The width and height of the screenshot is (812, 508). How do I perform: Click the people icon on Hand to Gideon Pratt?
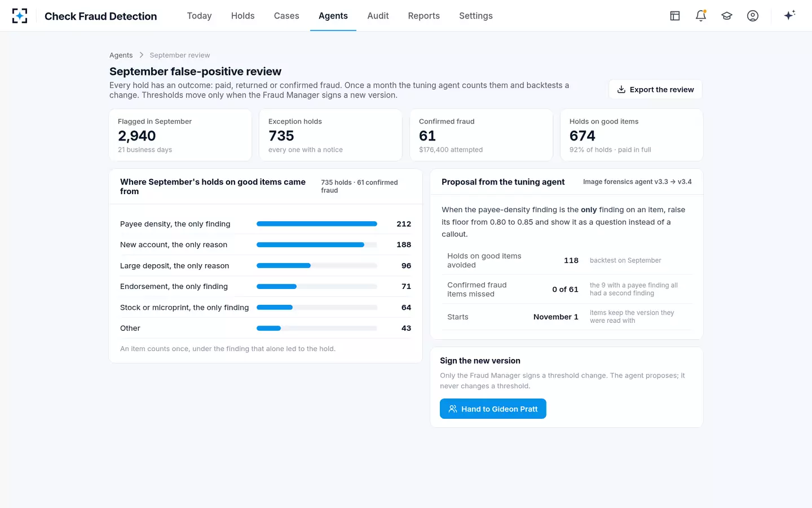(453, 409)
